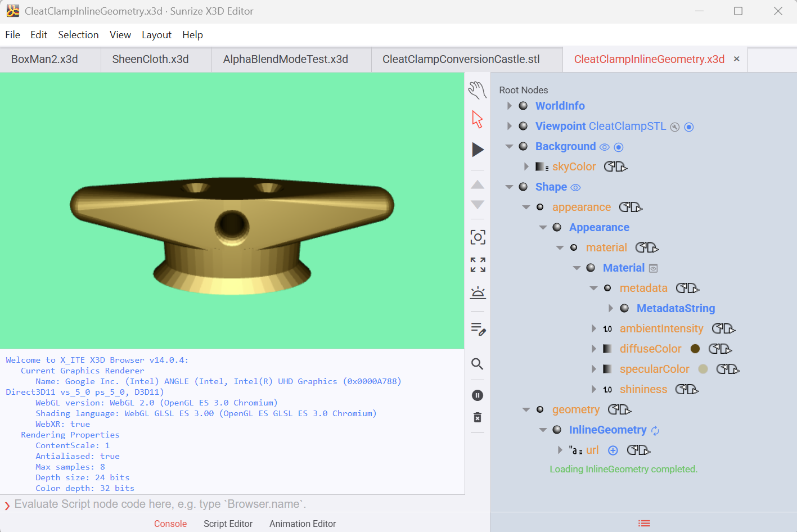Clear console with the trash icon
This screenshot has height=532, width=797.
pyautogui.click(x=477, y=417)
